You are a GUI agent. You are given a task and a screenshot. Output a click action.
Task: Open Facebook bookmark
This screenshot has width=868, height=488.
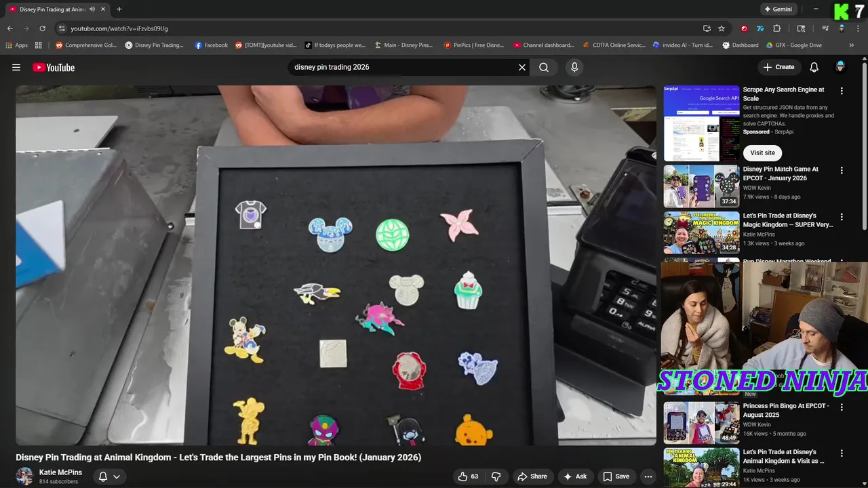click(212, 45)
